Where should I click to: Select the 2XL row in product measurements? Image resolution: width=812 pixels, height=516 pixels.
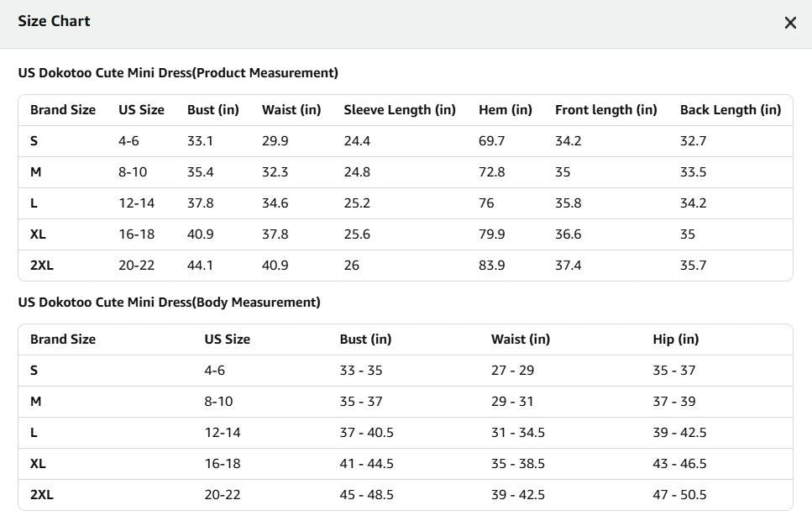pyautogui.click(x=406, y=266)
